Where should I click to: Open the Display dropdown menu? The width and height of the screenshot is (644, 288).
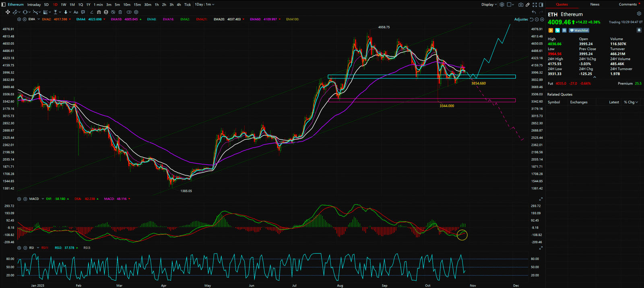(489, 4)
